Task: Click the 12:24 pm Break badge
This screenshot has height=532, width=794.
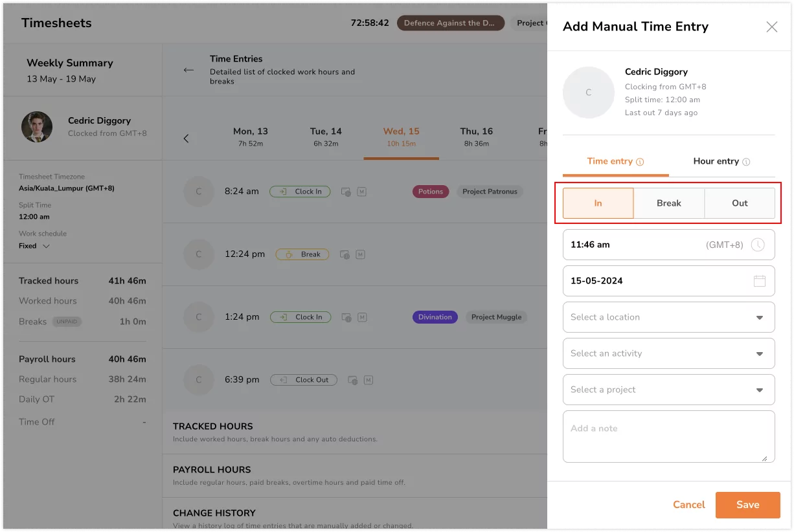Action: click(302, 254)
